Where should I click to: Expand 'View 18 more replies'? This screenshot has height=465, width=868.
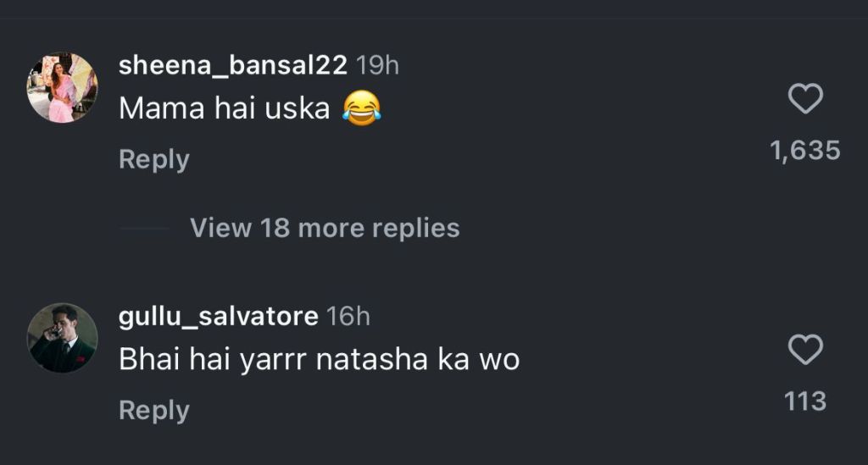point(325,228)
